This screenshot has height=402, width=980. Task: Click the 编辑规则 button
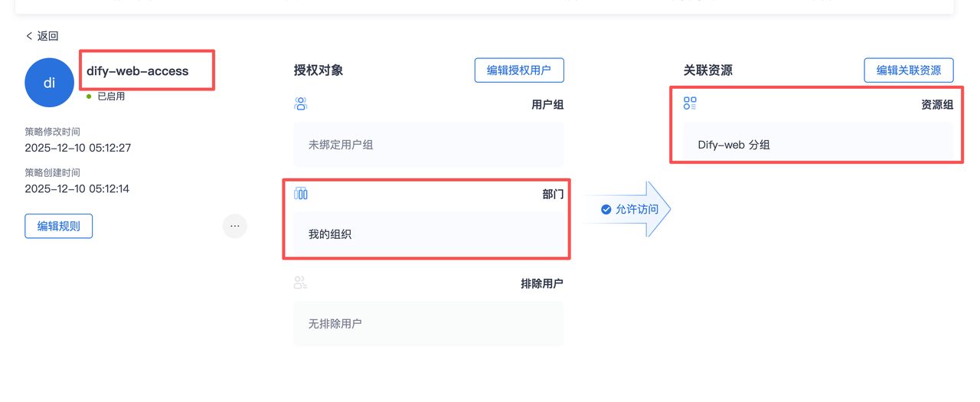[x=58, y=226]
